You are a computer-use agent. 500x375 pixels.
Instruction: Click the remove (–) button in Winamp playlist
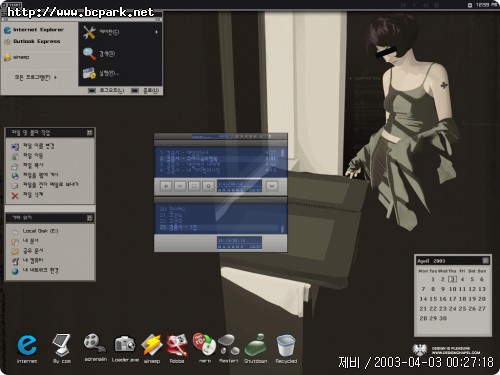coord(180,186)
